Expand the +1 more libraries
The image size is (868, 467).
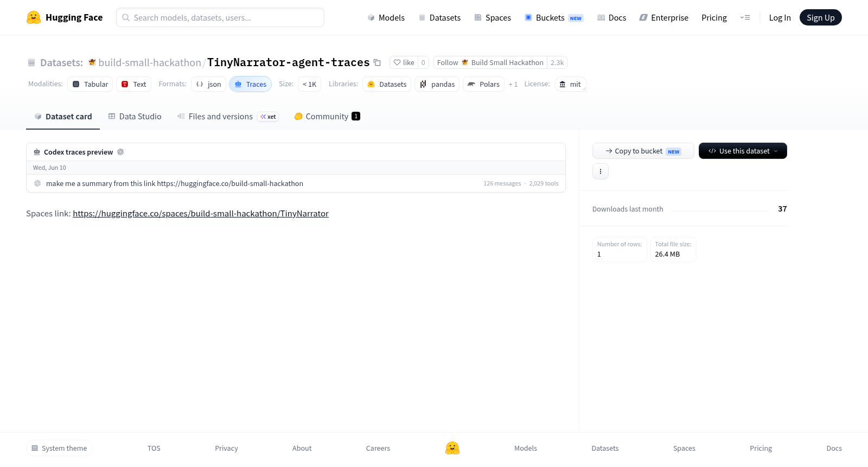pos(513,84)
